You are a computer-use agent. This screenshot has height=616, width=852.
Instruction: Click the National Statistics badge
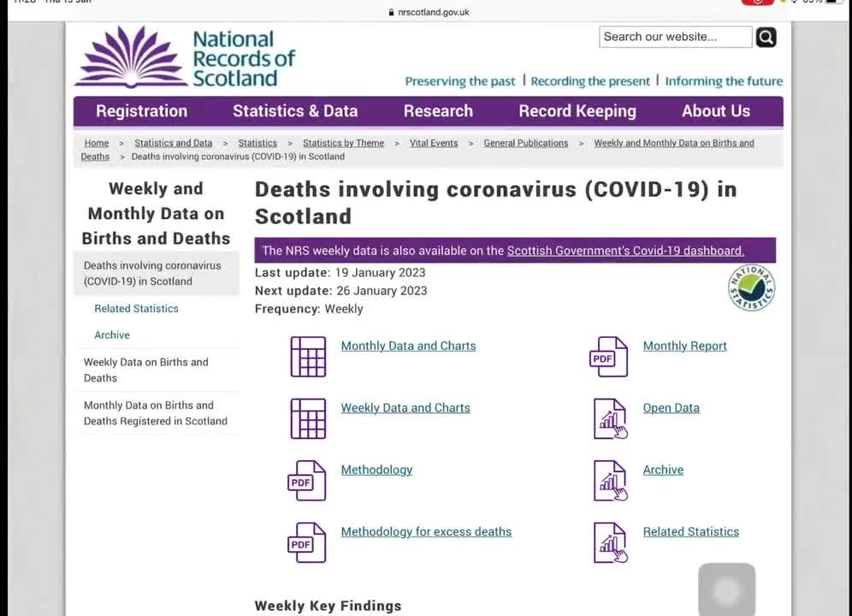tap(751, 288)
